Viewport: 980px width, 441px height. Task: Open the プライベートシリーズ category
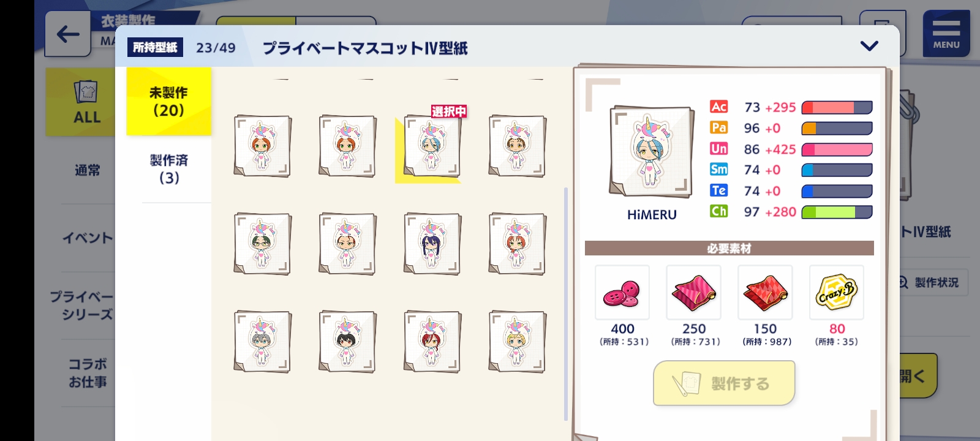point(82,305)
